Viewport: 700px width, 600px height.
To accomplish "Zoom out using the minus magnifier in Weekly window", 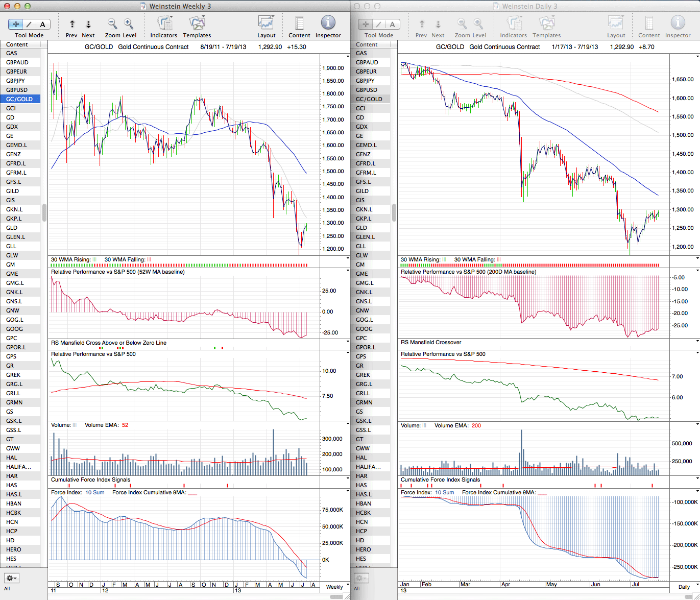I will [x=112, y=24].
